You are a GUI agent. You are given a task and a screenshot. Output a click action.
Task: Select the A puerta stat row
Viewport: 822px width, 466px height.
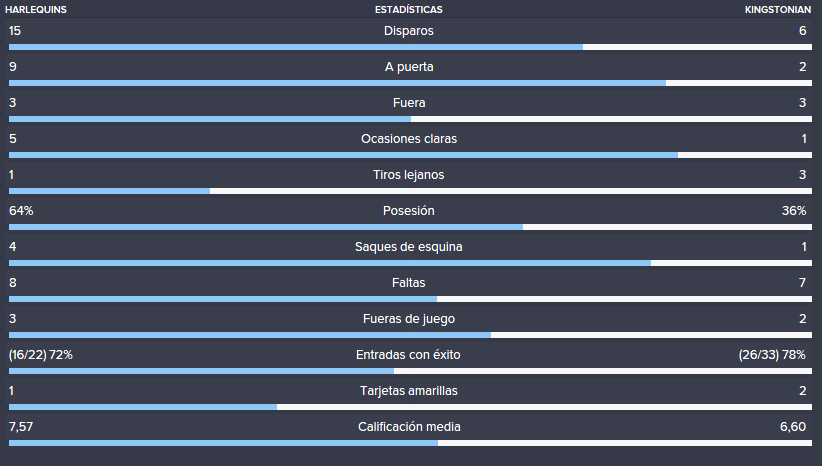410,72
